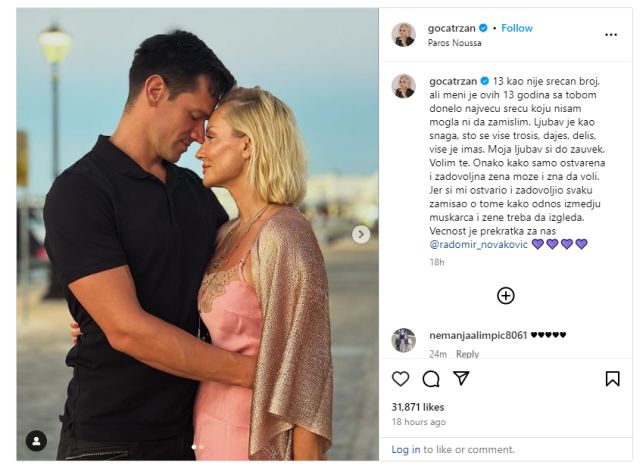Save the post with the bookmark icon
The image size is (640, 472).
[612, 378]
